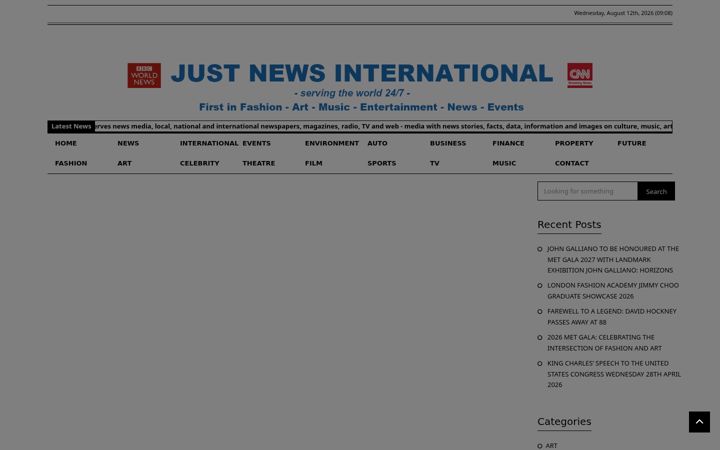
Task: Select the AUTO menu item
Action: click(x=377, y=143)
